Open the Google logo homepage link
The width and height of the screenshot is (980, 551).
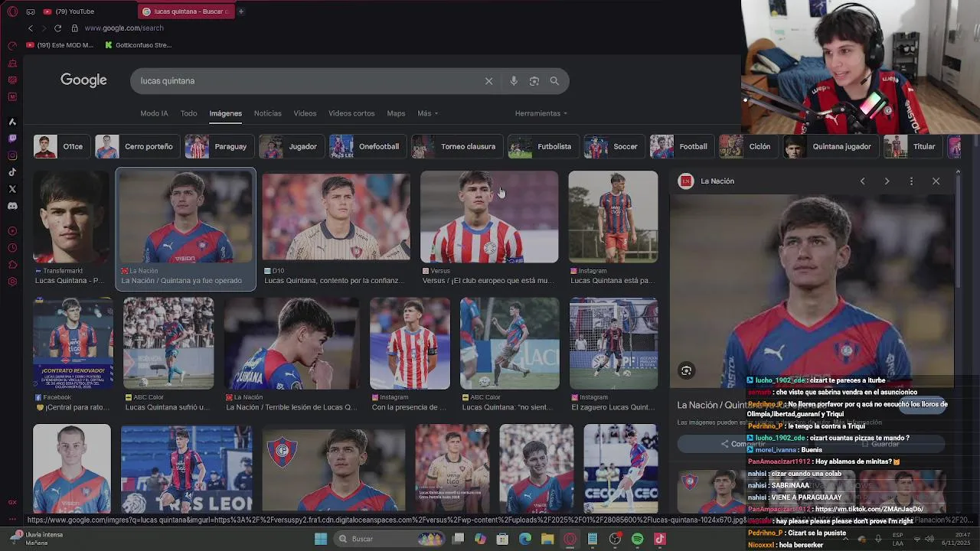(83, 80)
